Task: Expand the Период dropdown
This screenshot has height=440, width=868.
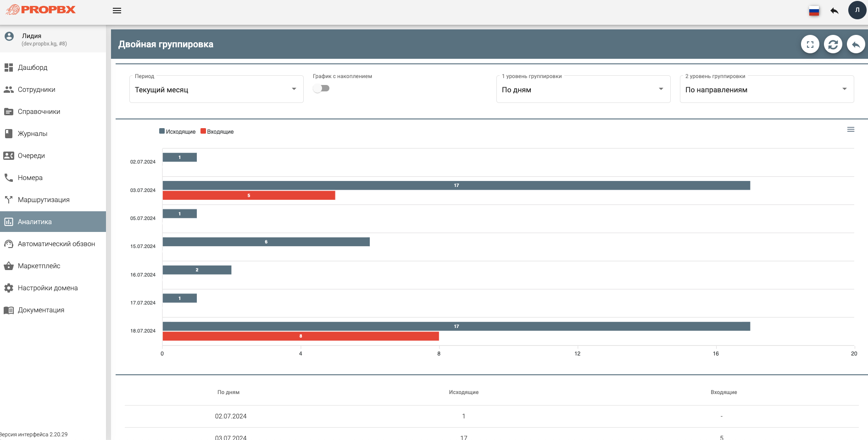Action: 216,89
